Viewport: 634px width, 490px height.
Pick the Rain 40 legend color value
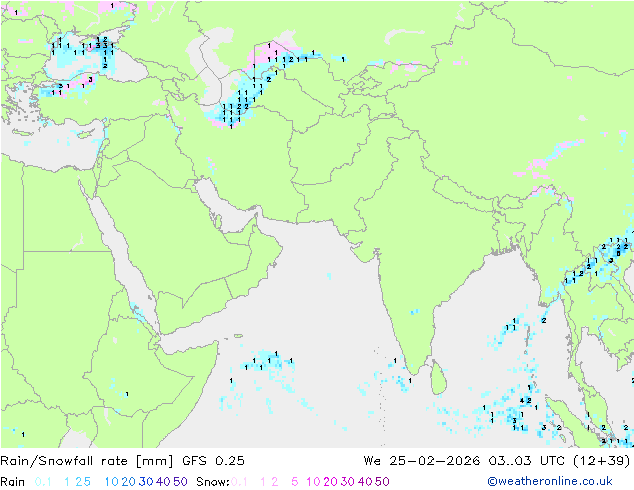click(163, 482)
